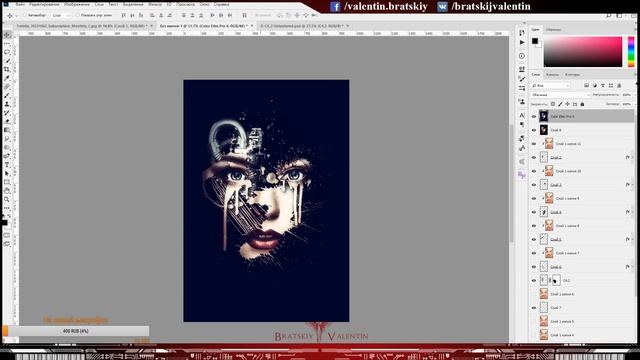
Task: Enable Показать упр. элем. checkbox
Action: point(77,15)
